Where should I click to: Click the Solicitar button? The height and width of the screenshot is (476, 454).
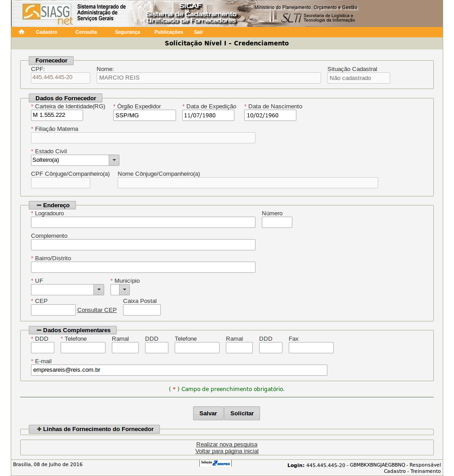tap(242, 413)
